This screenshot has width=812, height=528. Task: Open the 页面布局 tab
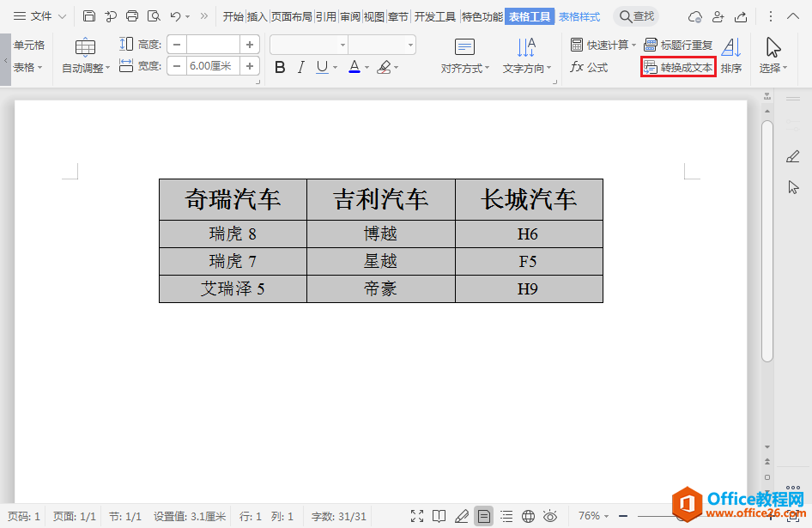pos(292,17)
